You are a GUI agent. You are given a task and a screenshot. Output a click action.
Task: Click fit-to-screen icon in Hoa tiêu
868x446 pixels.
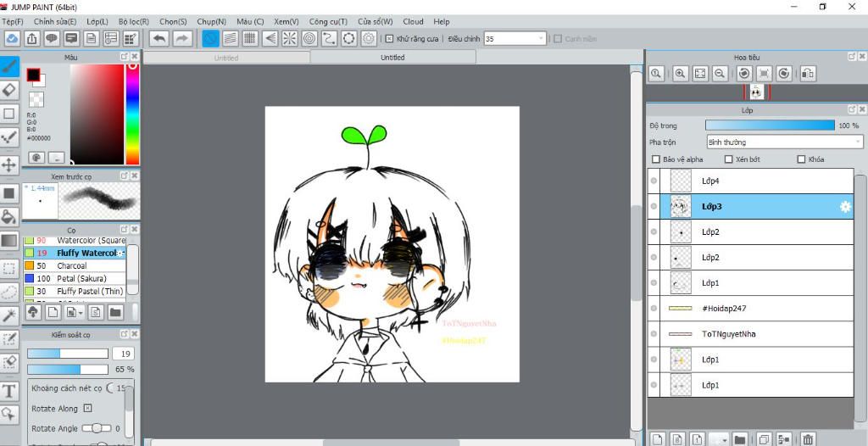[x=700, y=73]
